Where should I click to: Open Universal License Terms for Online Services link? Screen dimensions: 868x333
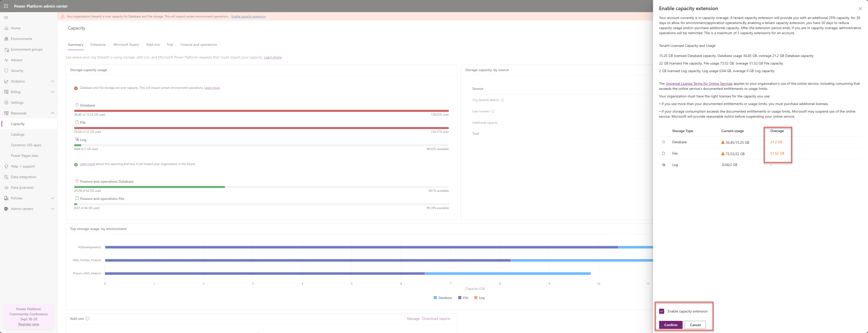699,84
